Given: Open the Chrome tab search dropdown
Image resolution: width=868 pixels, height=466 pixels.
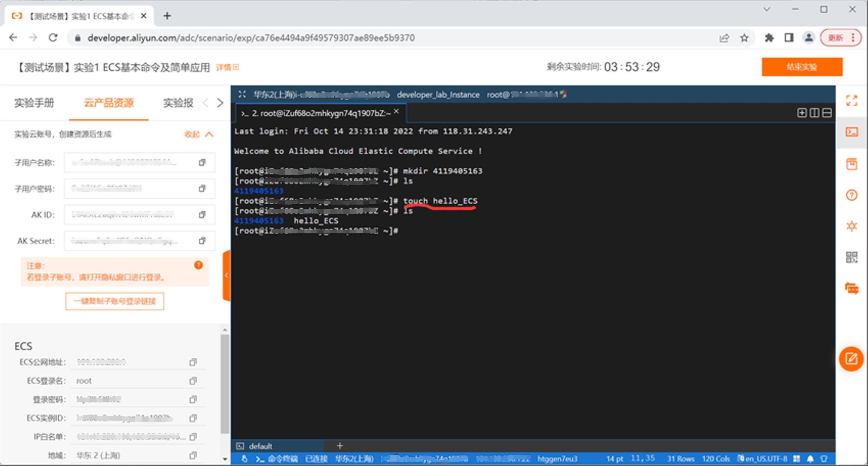Looking at the screenshot, I should pos(767,10).
